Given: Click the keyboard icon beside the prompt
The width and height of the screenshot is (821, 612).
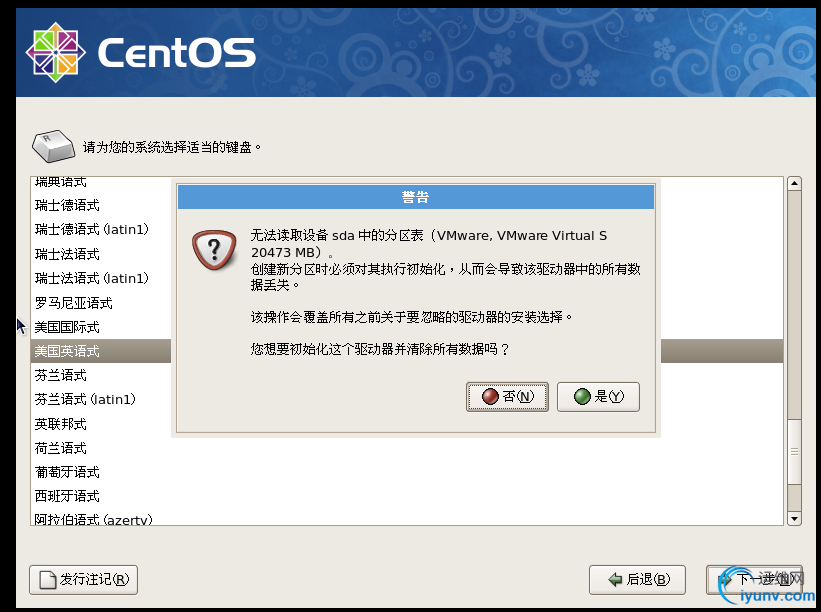Looking at the screenshot, I should [x=53, y=146].
